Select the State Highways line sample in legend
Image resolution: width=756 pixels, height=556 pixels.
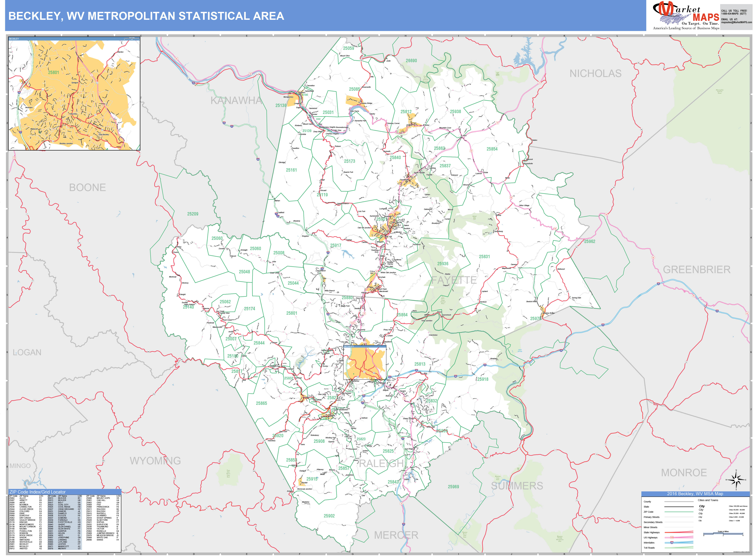coord(679,533)
